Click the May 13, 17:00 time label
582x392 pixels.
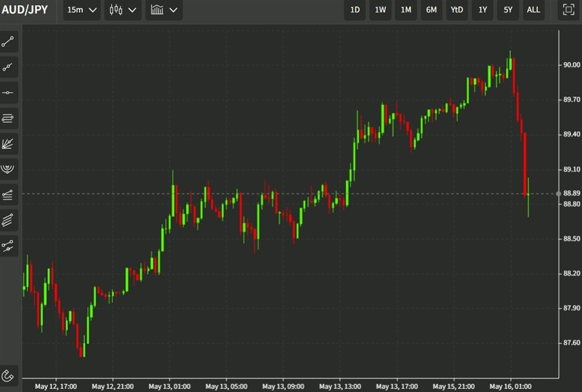pos(397,386)
